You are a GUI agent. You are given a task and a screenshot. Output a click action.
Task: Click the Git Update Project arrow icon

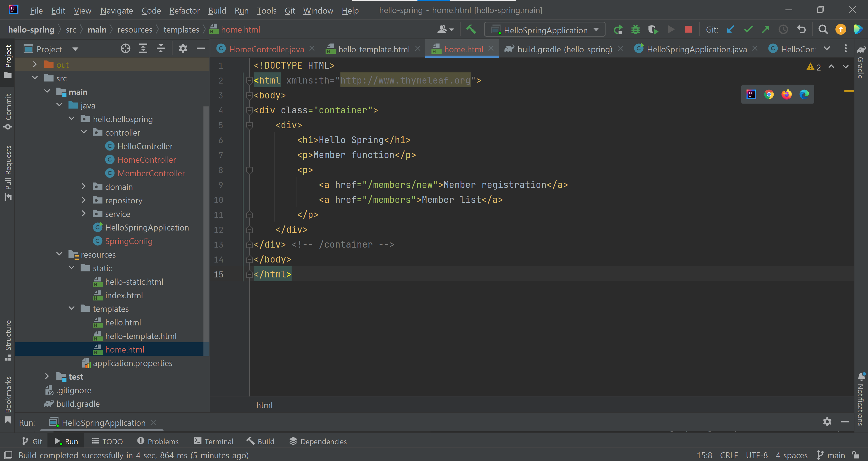click(730, 30)
